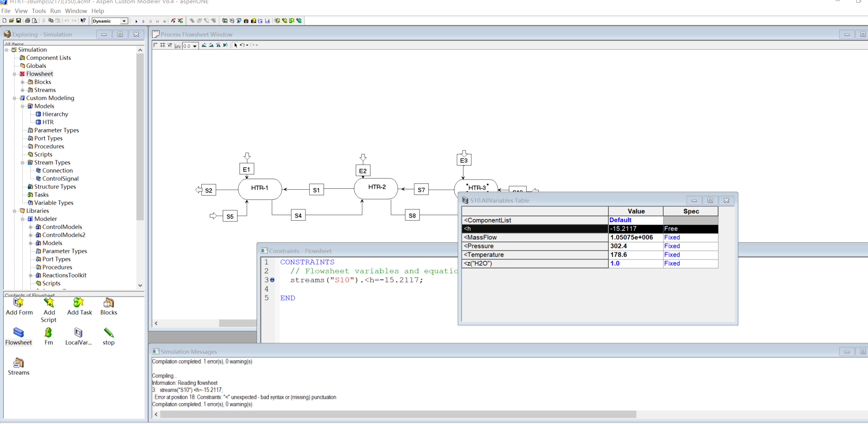Expand the Blocks tree node
This screenshot has width=868, height=424.
click(x=22, y=82)
